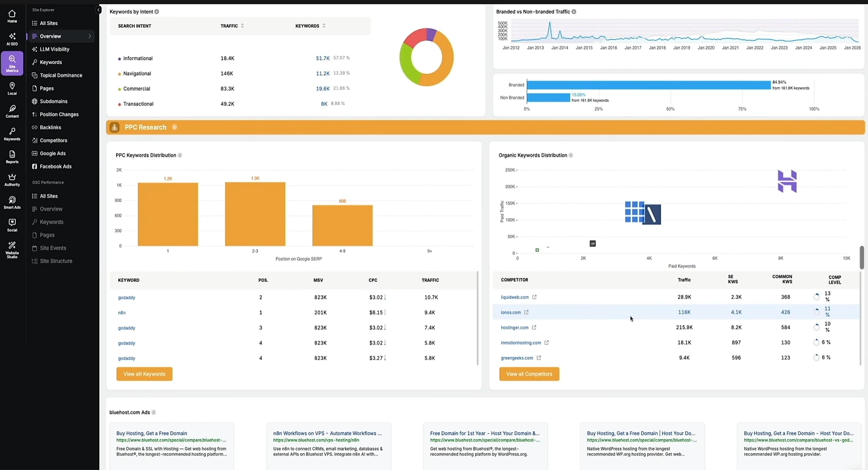
Task: Open Google Ads sidebar item
Action: tap(52, 154)
